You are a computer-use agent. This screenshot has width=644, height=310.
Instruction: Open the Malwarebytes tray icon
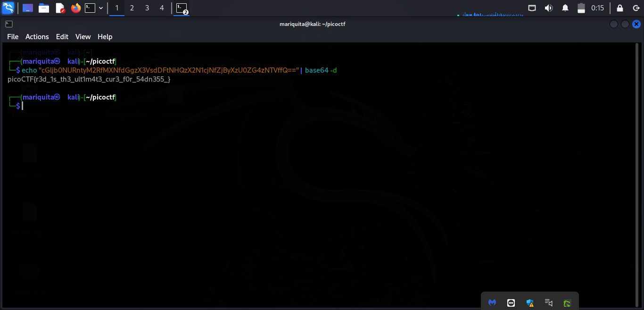click(492, 303)
